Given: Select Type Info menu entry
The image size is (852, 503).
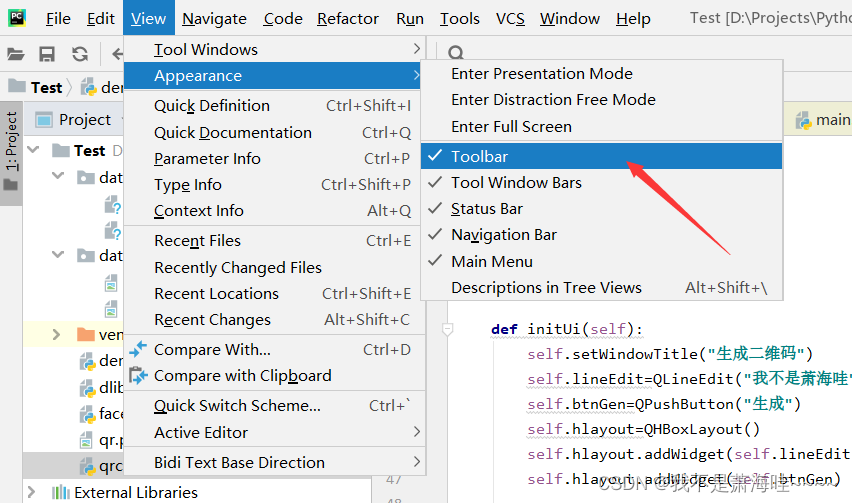Looking at the screenshot, I should point(274,185).
